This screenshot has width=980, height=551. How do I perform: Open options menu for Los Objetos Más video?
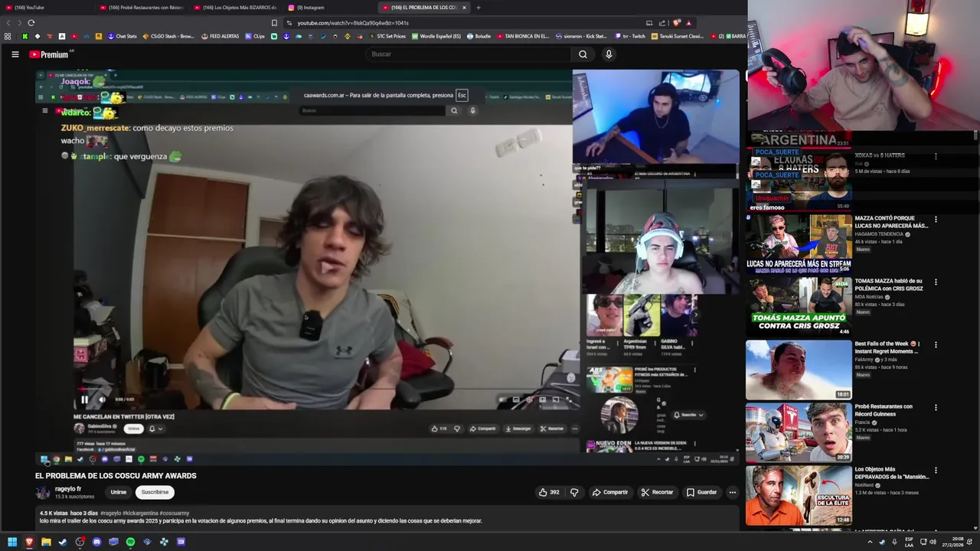click(x=936, y=471)
